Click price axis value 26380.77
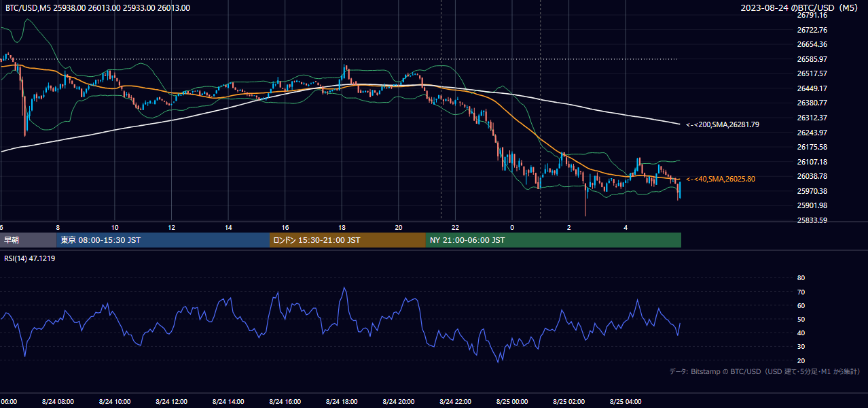 (x=812, y=103)
